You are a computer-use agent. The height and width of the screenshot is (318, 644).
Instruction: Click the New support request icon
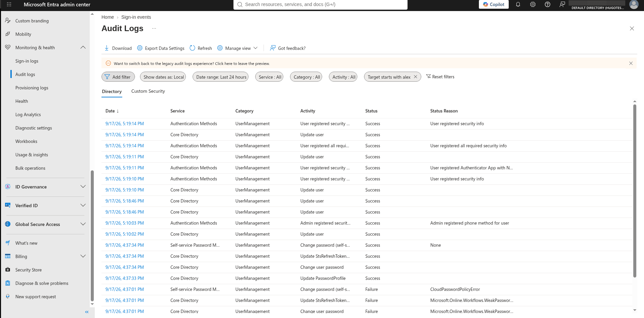[8, 297]
